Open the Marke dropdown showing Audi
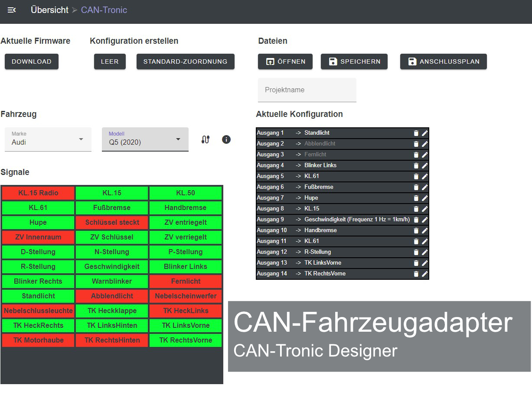The image size is (532, 398). coord(48,139)
